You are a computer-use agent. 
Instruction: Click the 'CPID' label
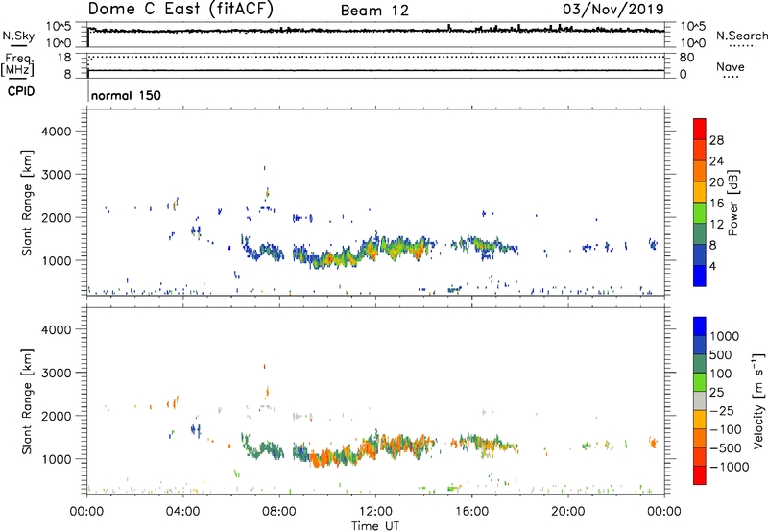pos(21,91)
